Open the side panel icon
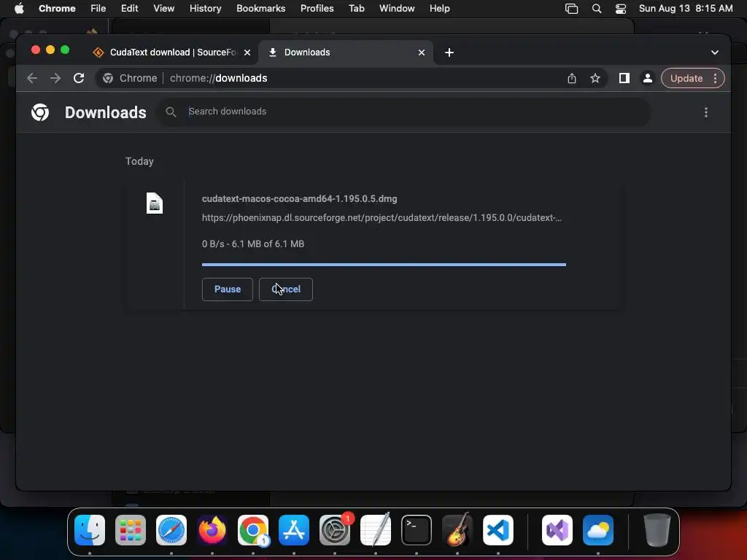747x560 pixels. coord(624,78)
